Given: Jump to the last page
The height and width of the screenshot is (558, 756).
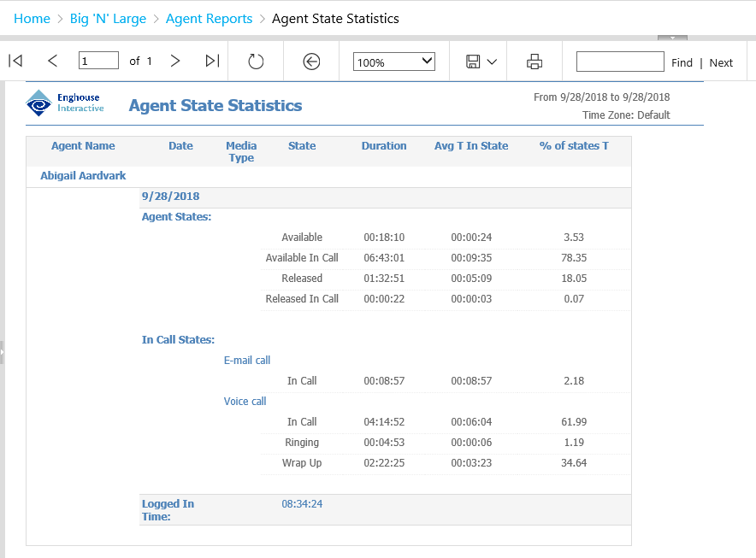Looking at the screenshot, I should (x=211, y=61).
